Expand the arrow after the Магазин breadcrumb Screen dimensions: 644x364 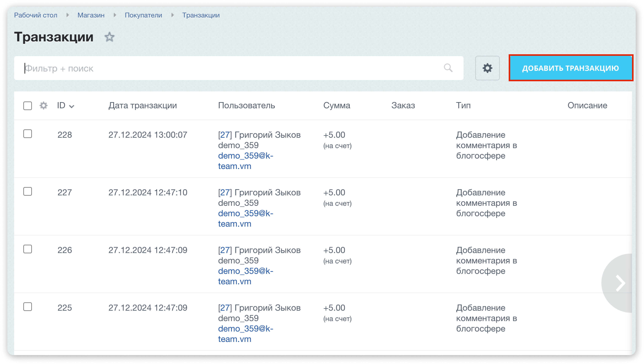[x=115, y=15]
